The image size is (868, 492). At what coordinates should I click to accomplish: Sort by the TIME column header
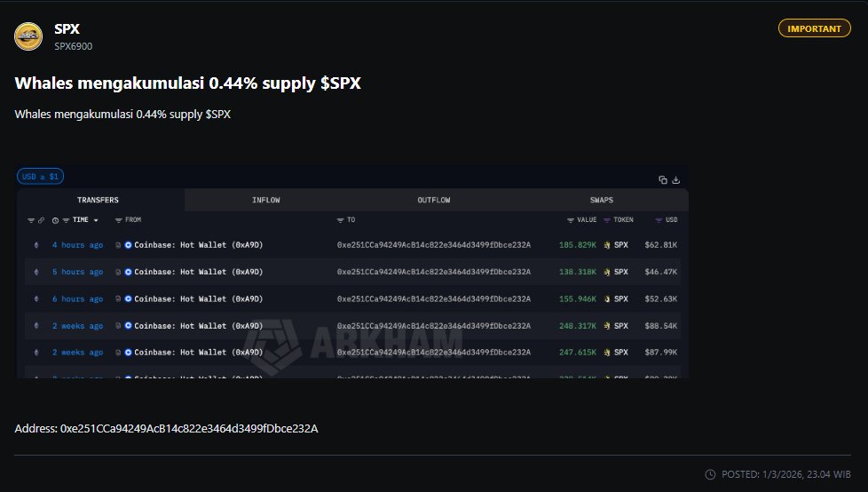point(80,220)
